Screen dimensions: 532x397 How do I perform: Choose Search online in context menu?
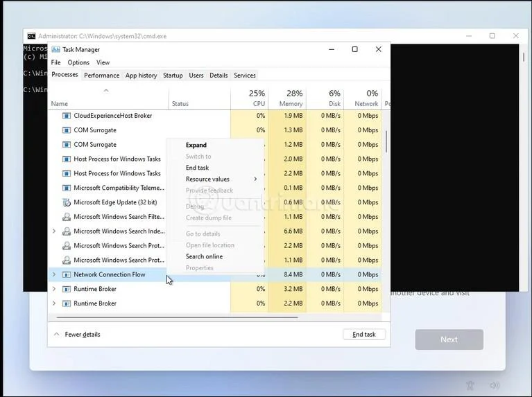click(x=204, y=256)
